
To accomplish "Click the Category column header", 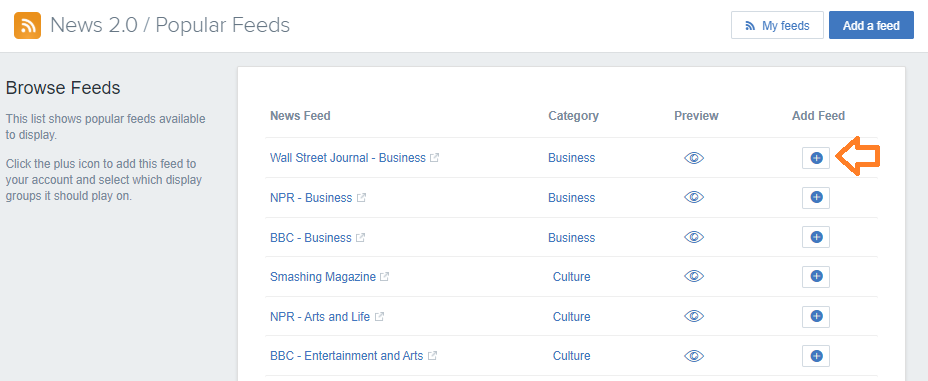I will point(573,115).
